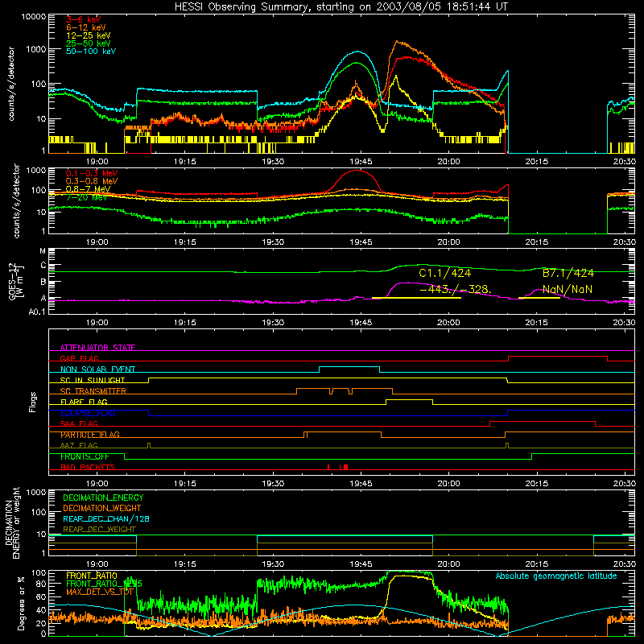Image resolution: width=644 pixels, height=644 pixels.
Task: Click the DECIMATION_WEIGHT legend label
Action: pos(102,508)
